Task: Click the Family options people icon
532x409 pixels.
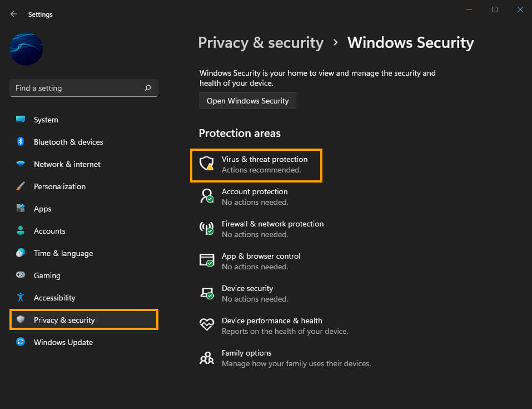Action: [207, 358]
